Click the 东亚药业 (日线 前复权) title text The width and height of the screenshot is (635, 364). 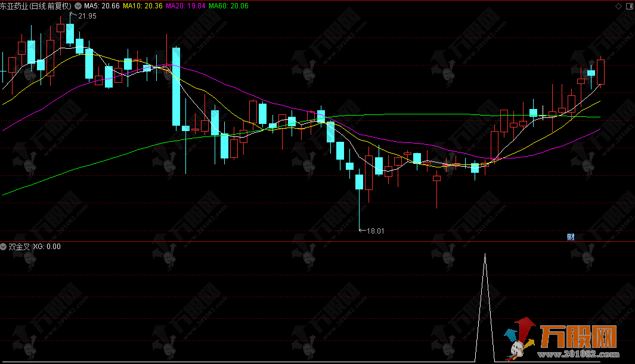[x=36, y=5]
